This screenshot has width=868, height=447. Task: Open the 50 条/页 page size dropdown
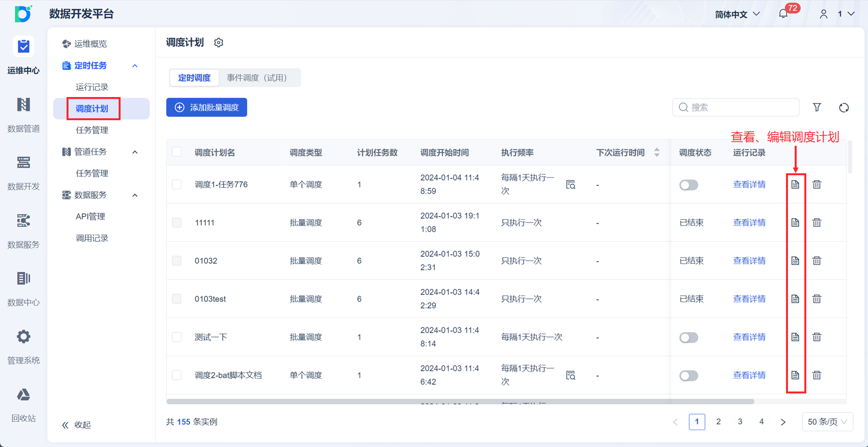tap(827, 422)
